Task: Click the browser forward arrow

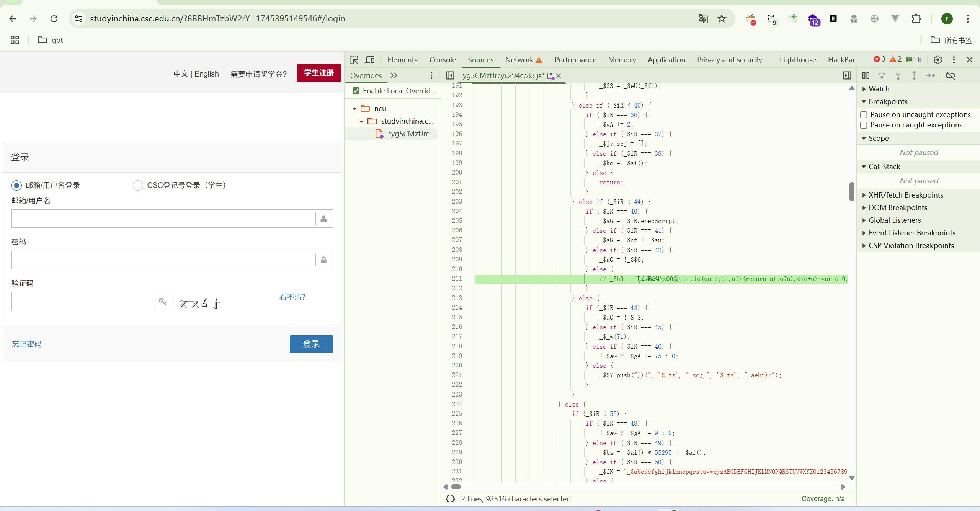Action: [x=33, y=18]
